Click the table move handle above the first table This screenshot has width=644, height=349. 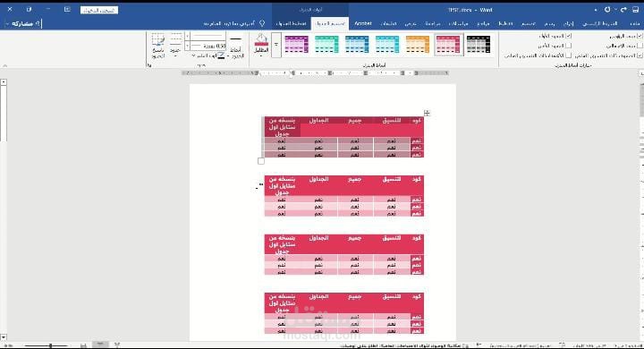coord(427,113)
